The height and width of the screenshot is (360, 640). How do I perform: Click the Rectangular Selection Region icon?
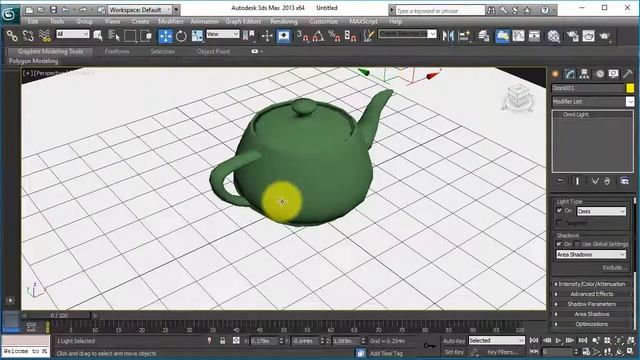[x=130, y=36]
